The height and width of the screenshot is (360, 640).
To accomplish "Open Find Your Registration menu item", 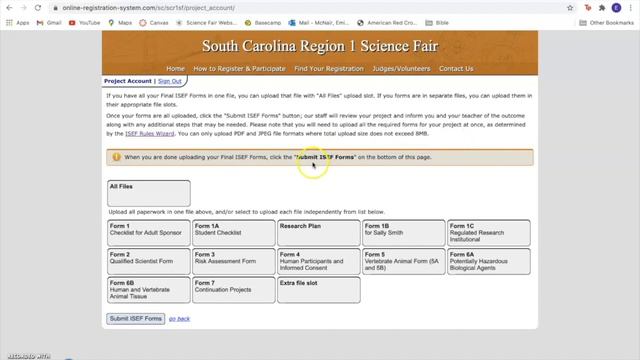I will click(329, 69).
